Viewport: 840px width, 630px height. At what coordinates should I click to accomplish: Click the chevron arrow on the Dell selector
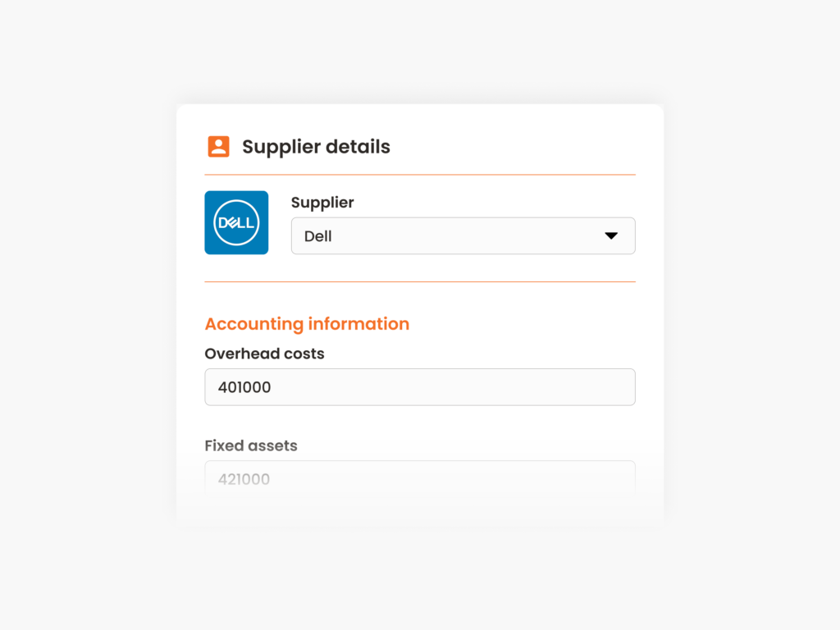click(x=612, y=235)
